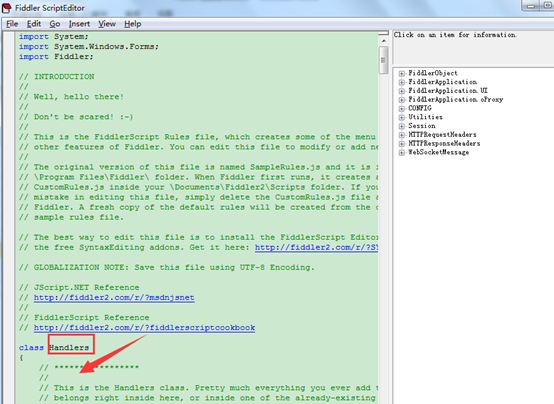Expand the FiddlerApplication node
Image resolution: width=554 pixels, height=404 pixels.
(402, 82)
